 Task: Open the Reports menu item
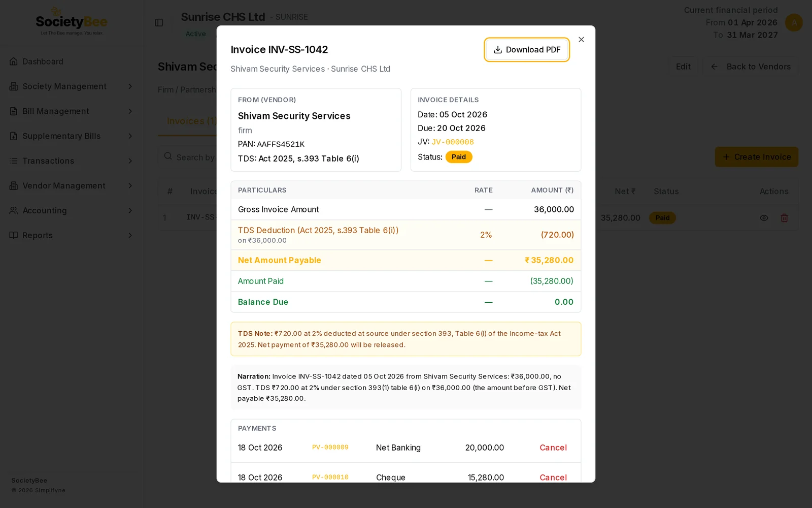click(71, 235)
